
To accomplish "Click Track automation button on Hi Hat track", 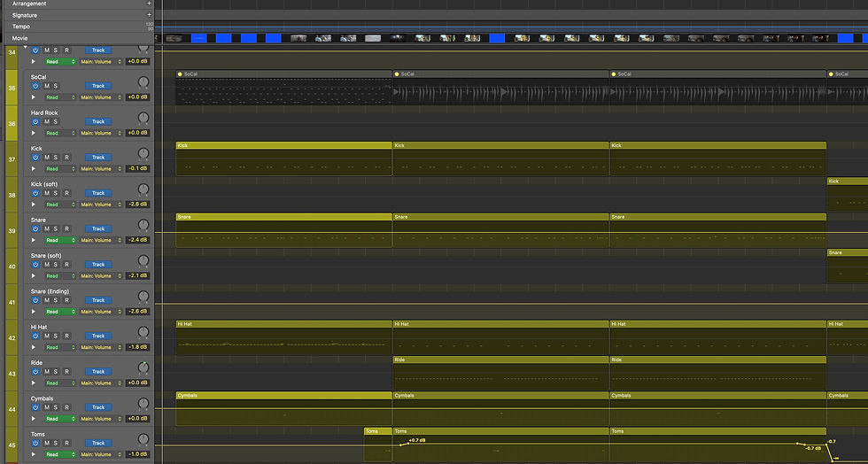I will click(x=98, y=336).
